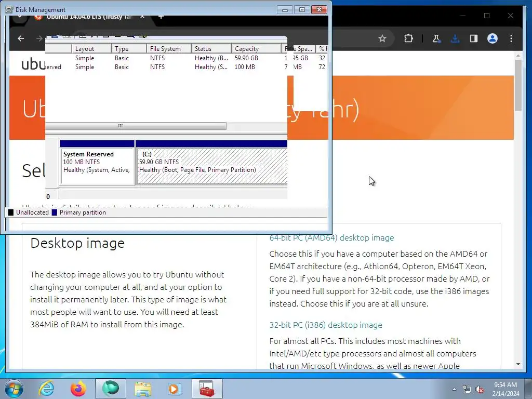Open the muted volume tray icon
This screenshot has height=399, width=532.
480,390
